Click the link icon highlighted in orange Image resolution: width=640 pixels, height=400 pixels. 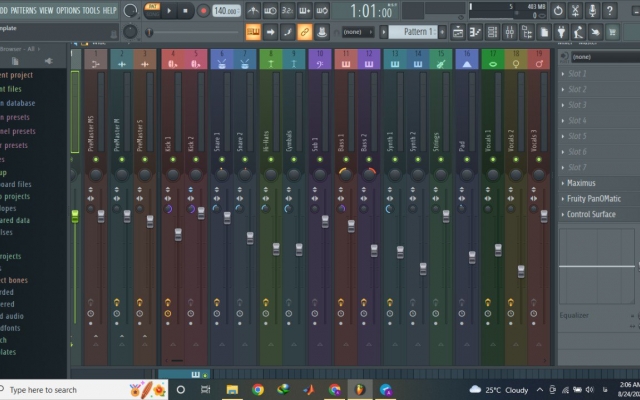click(304, 32)
